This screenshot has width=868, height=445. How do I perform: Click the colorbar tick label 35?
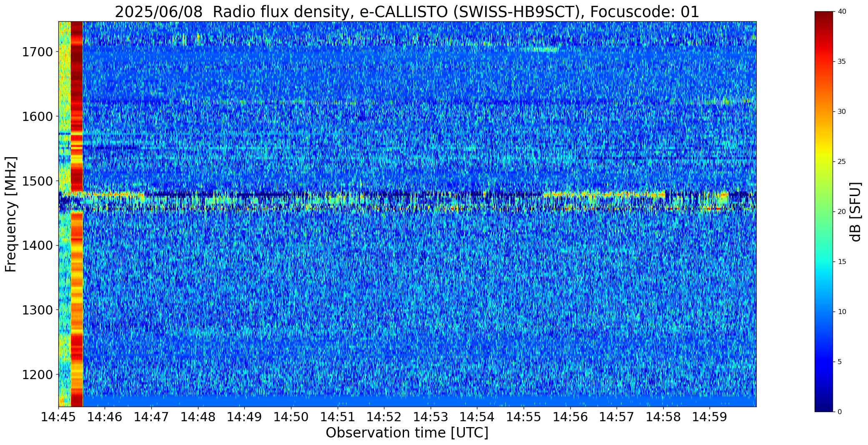coord(842,62)
